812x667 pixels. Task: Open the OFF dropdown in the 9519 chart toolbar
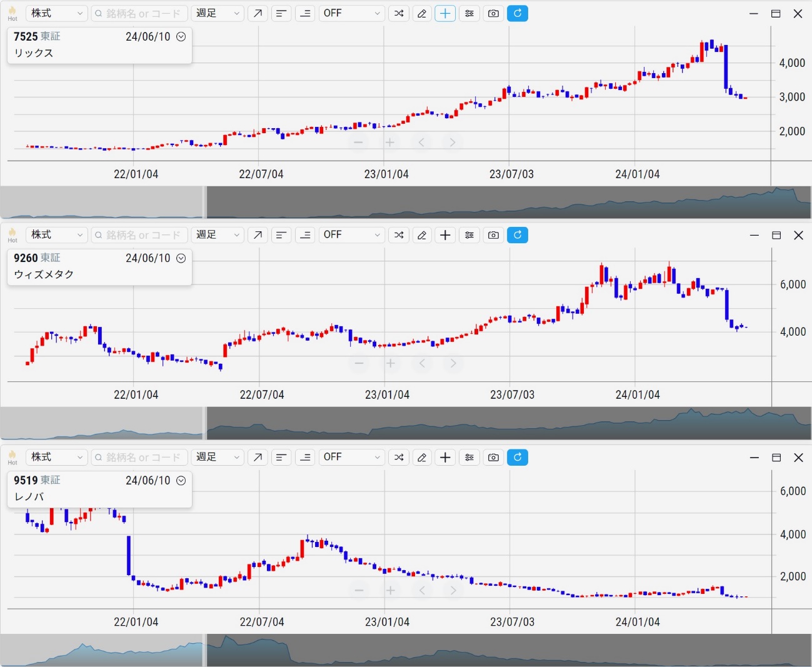pyautogui.click(x=351, y=458)
